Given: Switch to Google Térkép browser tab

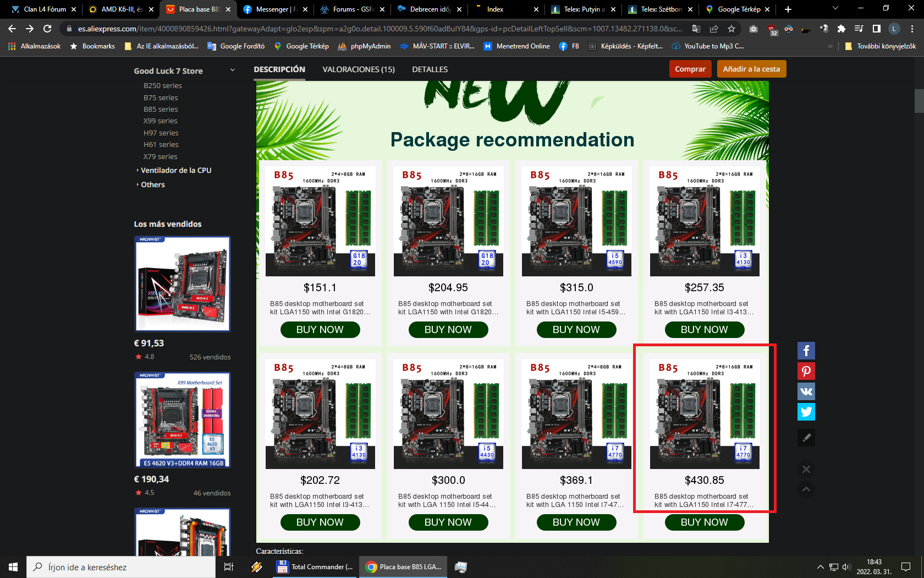Looking at the screenshot, I should [x=738, y=9].
